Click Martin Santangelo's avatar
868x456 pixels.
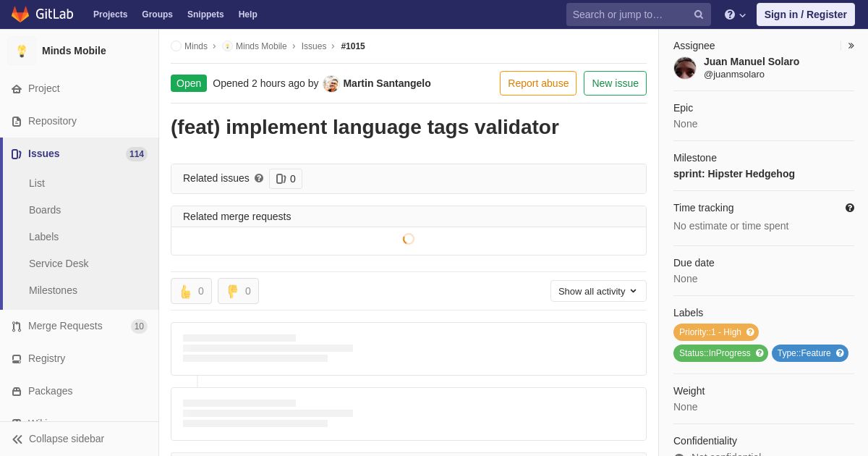[331, 83]
